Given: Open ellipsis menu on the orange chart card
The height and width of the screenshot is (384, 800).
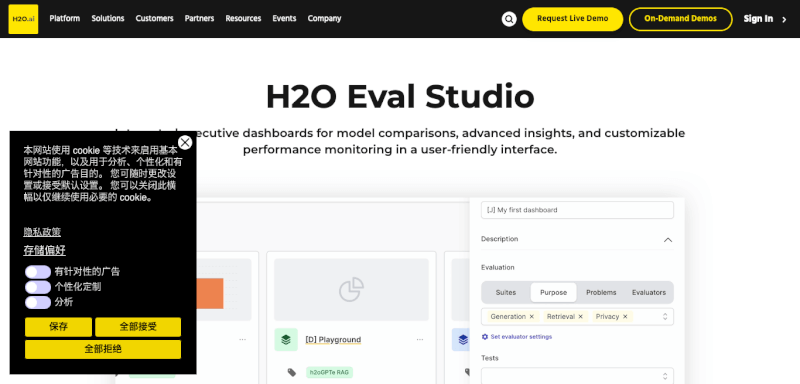Looking at the screenshot, I should click(242, 340).
